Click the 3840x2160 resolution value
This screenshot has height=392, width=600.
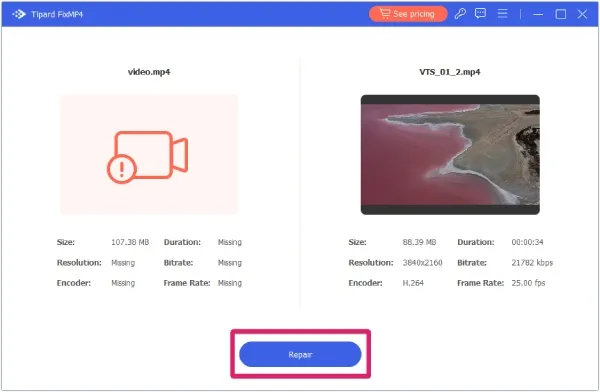coord(422,263)
